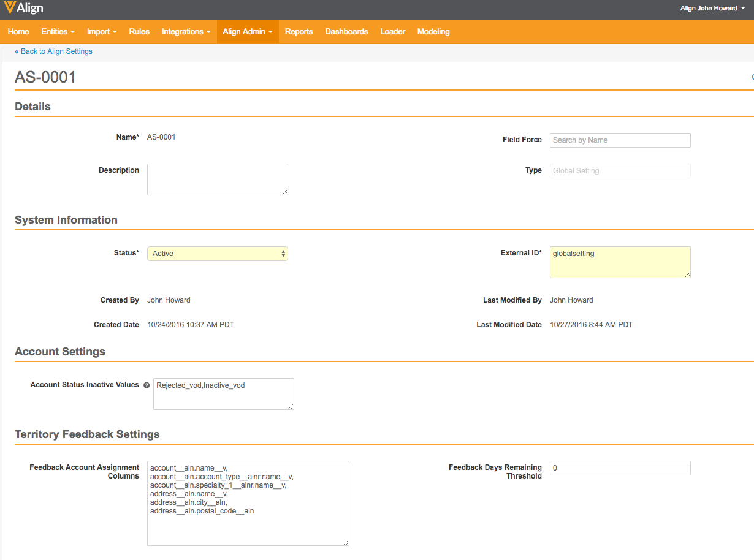Click the Back to Align Settings link
Viewport: 754px width, 560px height.
(x=54, y=51)
